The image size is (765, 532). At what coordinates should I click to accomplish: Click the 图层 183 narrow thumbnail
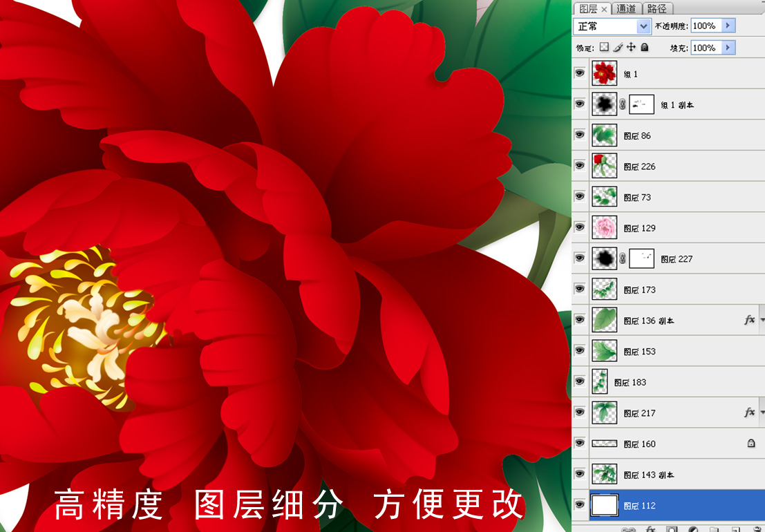(600, 381)
